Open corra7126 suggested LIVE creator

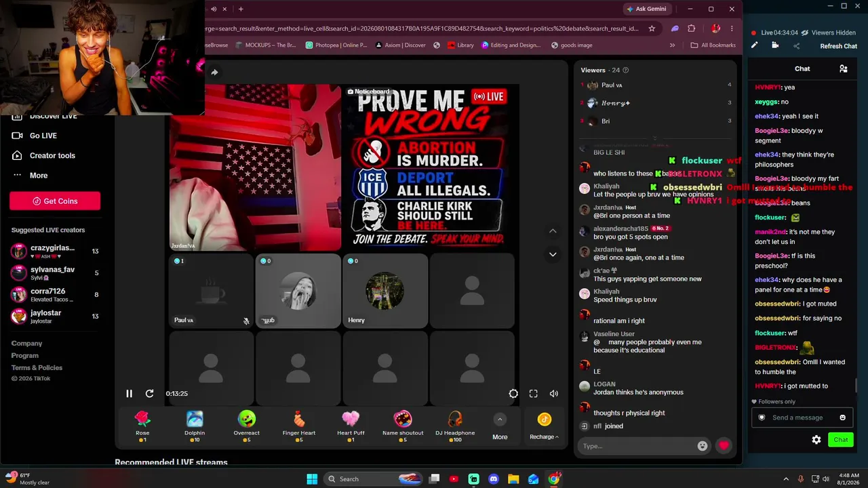(55, 294)
